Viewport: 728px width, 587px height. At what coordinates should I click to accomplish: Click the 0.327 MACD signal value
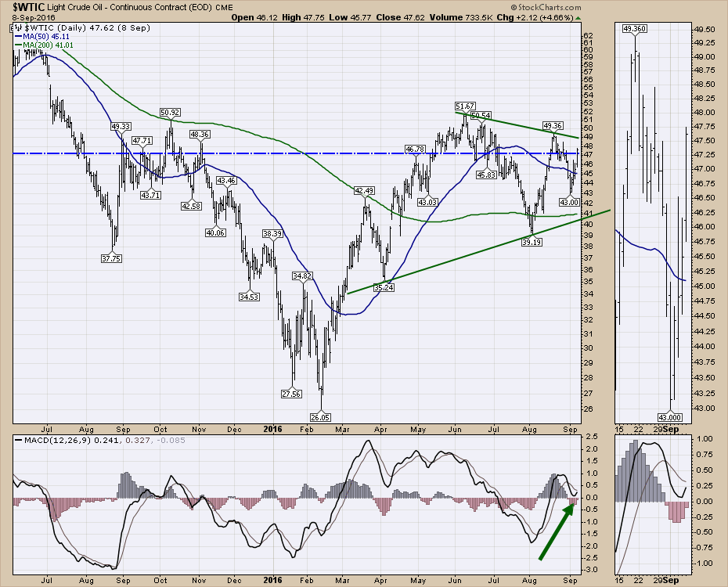[x=138, y=440]
